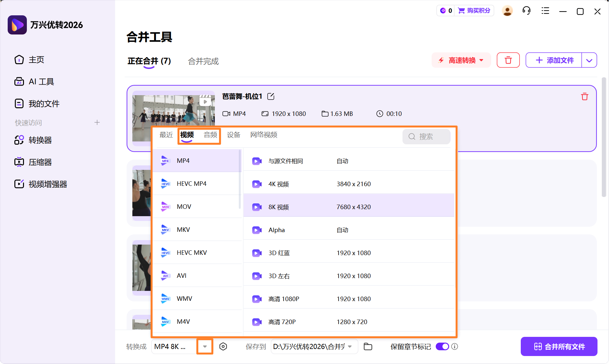The image size is (609, 364).
Task: Expand the output format dropdown
Action: [x=205, y=346]
